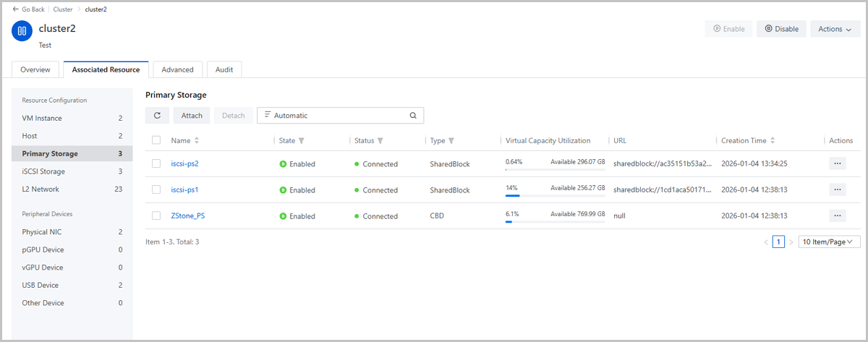Click the Attach button
The height and width of the screenshot is (342, 868).
click(x=192, y=116)
